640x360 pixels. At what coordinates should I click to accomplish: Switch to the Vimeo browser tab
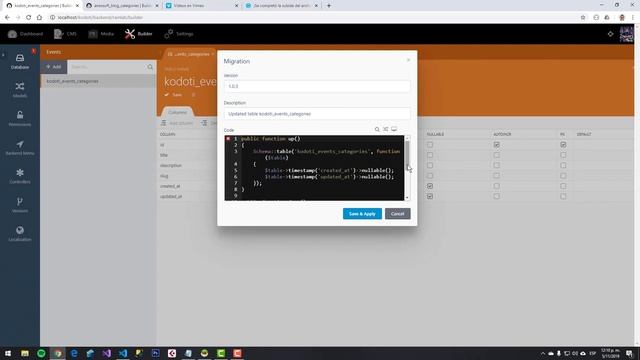[202, 6]
